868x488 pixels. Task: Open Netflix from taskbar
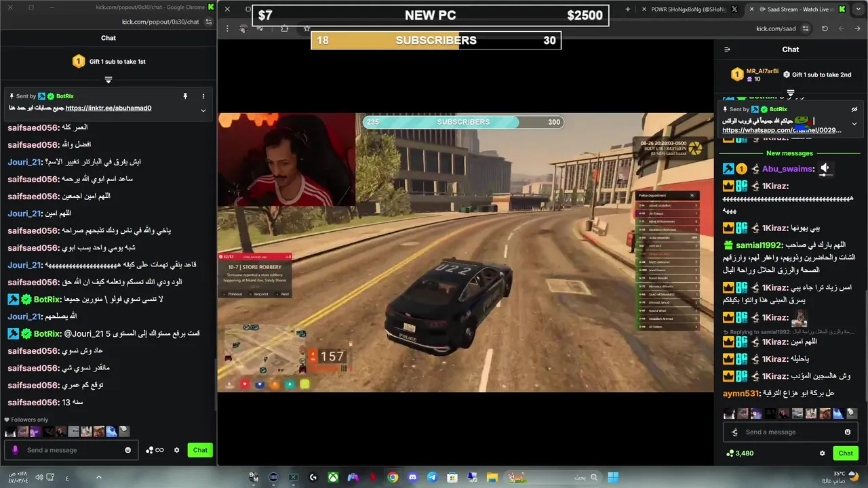click(x=372, y=477)
